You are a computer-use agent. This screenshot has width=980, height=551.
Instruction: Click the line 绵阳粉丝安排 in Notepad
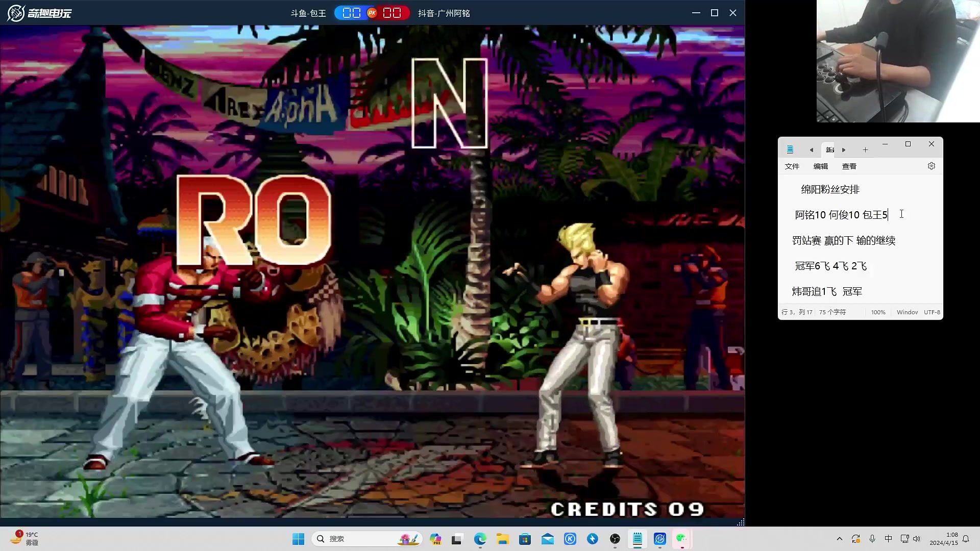point(830,189)
